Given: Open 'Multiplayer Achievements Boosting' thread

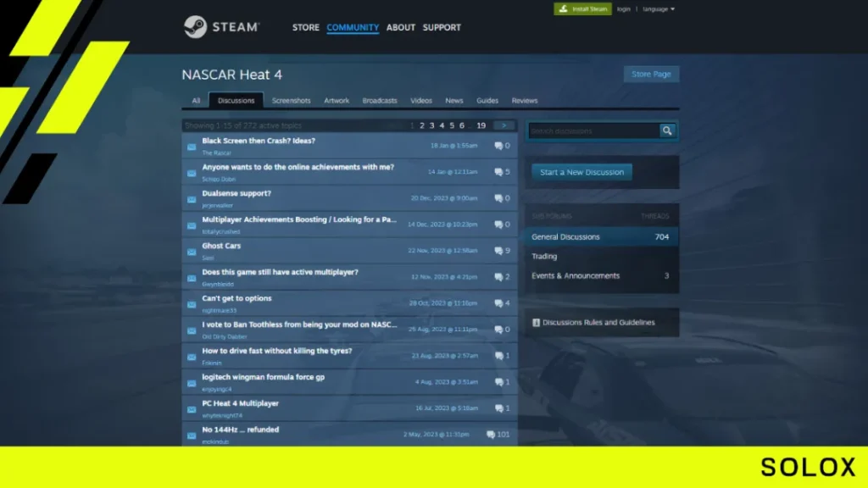Looking at the screenshot, I should click(299, 219).
